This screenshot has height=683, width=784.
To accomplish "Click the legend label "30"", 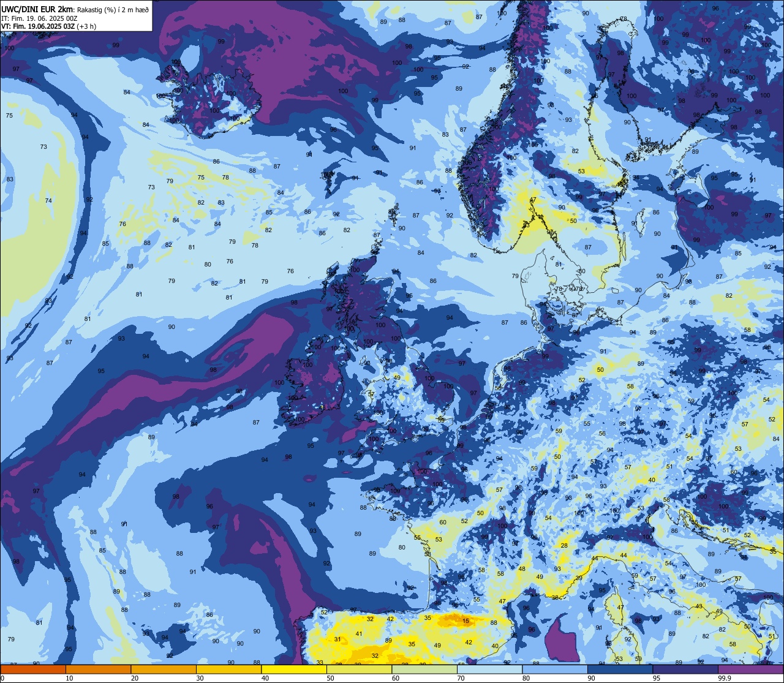I will [200, 678].
